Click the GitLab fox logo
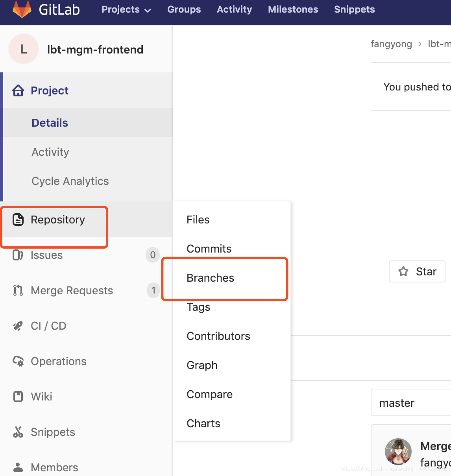The image size is (451, 476). tap(22, 9)
